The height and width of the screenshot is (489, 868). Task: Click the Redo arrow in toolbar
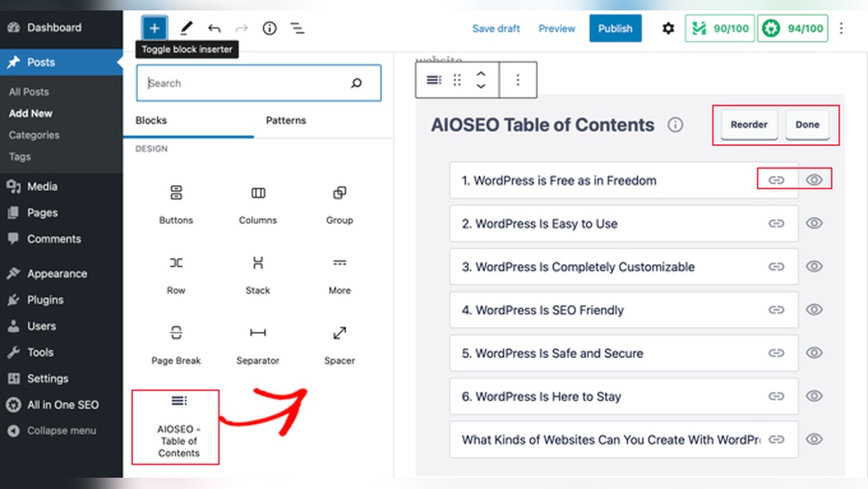coord(242,29)
